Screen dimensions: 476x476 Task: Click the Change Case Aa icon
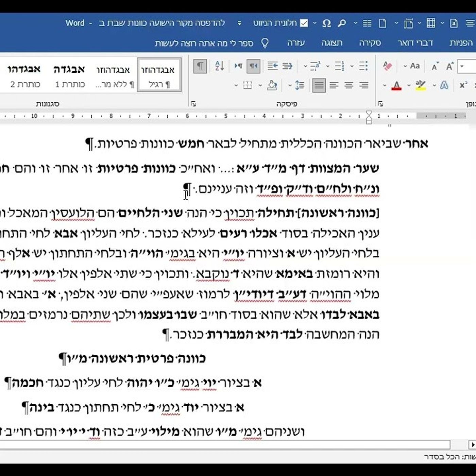pos(415,66)
